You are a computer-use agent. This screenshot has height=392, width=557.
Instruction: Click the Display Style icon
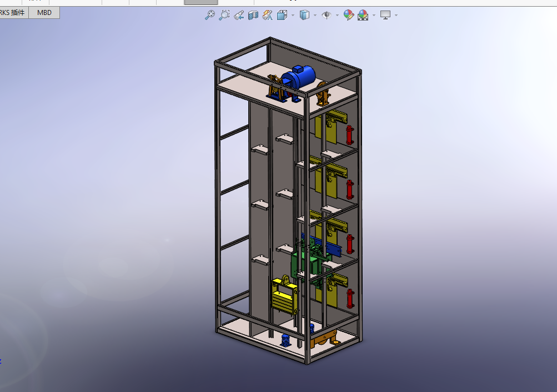click(x=304, y=15)
